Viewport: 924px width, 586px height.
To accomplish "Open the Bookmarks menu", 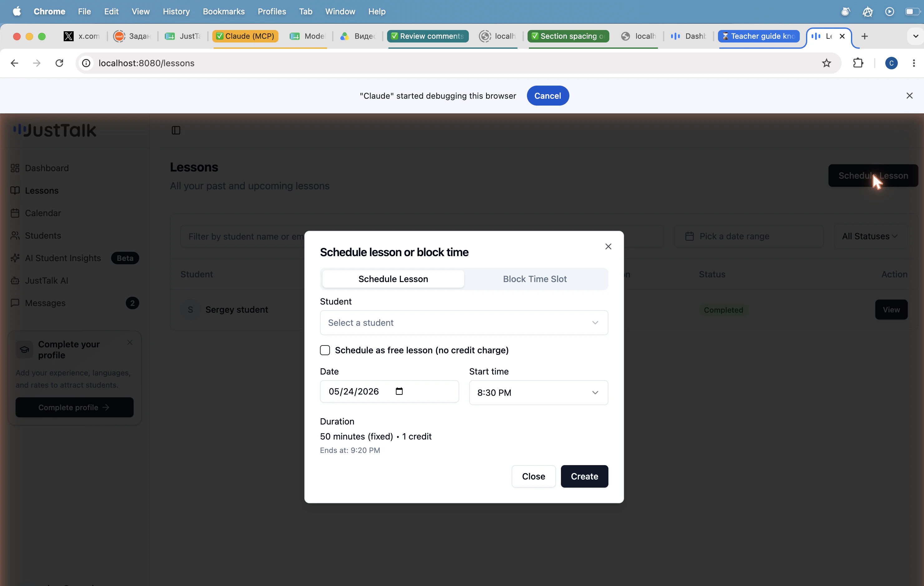I will click(x=223, y=12).
